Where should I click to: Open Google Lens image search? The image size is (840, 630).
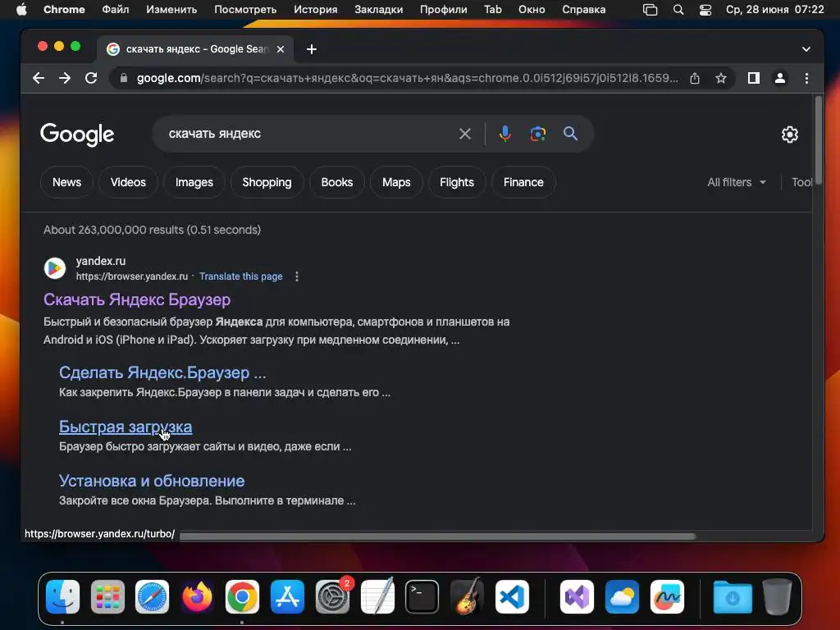[538, 134]
